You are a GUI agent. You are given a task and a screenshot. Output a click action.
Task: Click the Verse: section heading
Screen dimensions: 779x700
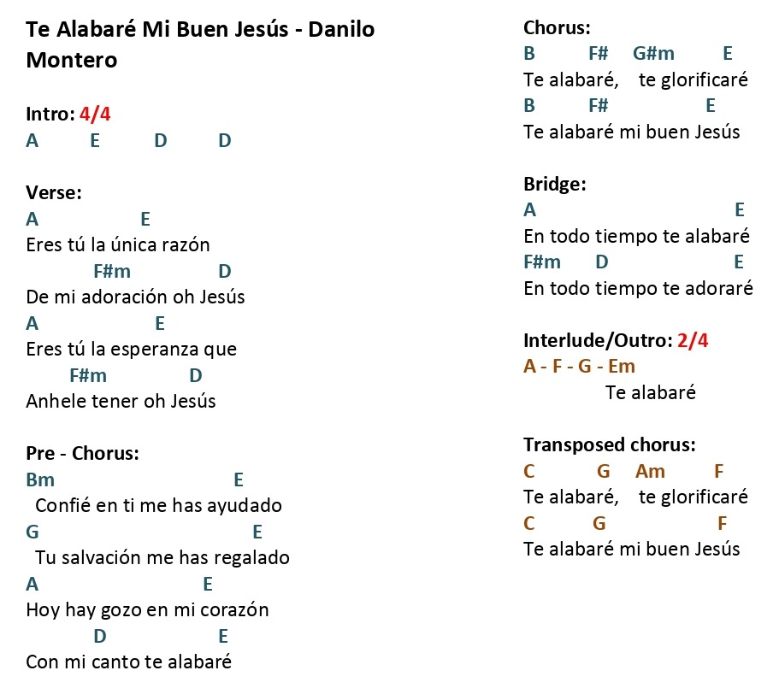tap(54, 192)
